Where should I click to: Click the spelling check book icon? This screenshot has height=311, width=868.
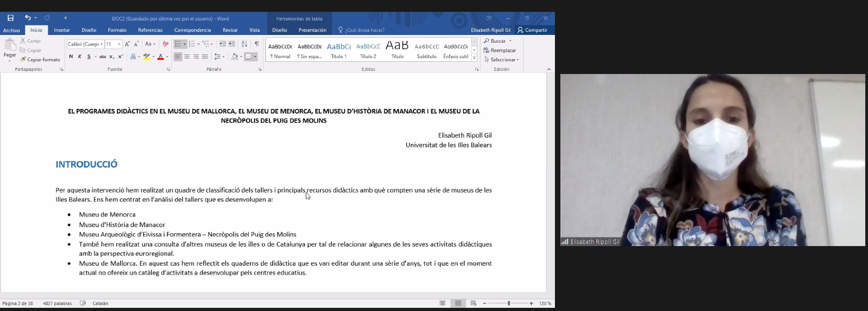pyautogui.click(x=83, y=303)
